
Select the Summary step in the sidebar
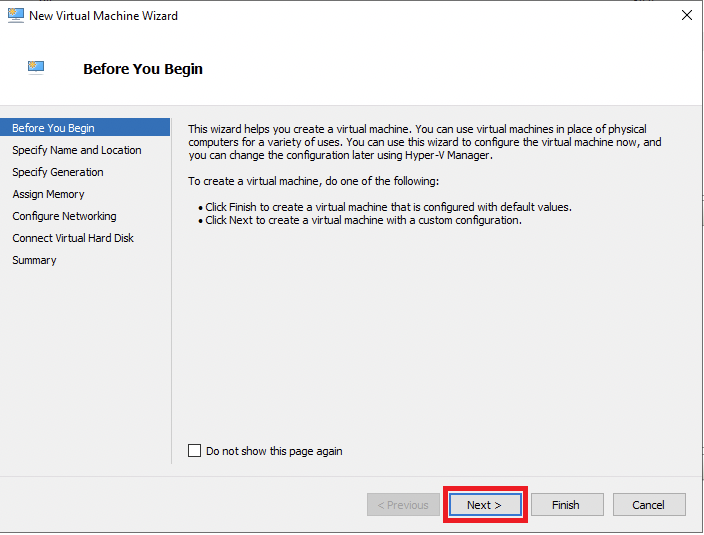coord(34,260)
